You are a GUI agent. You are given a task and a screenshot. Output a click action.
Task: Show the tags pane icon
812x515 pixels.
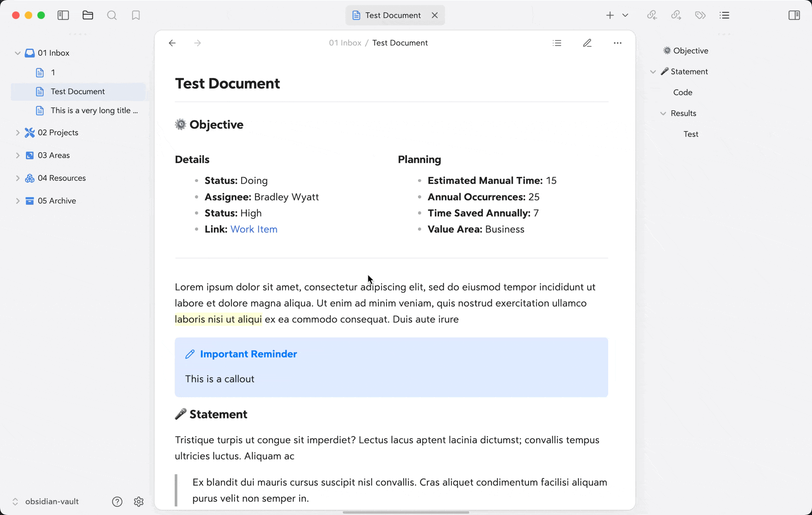tap(700, 15)
